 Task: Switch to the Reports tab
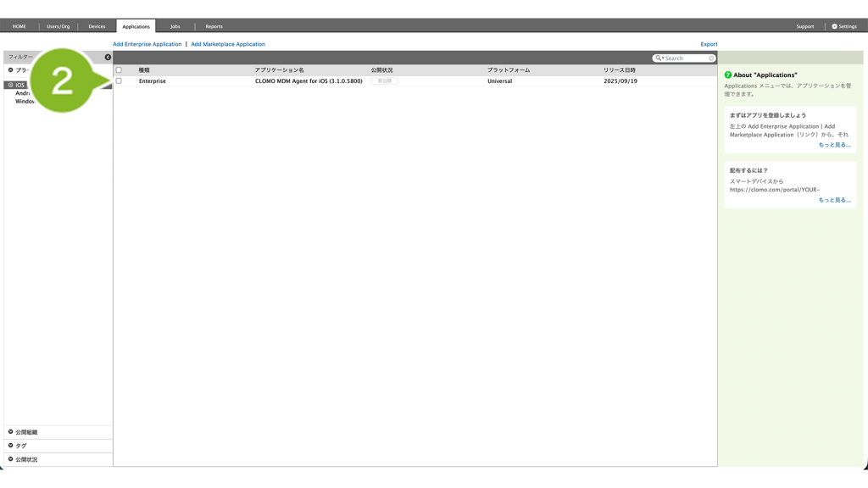coord(214,26)
